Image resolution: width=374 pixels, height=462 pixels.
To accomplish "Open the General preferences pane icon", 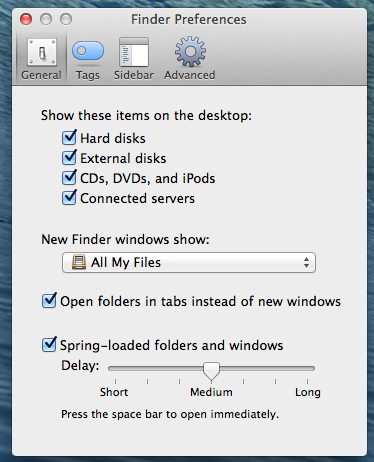I will [x=42, y=52].
